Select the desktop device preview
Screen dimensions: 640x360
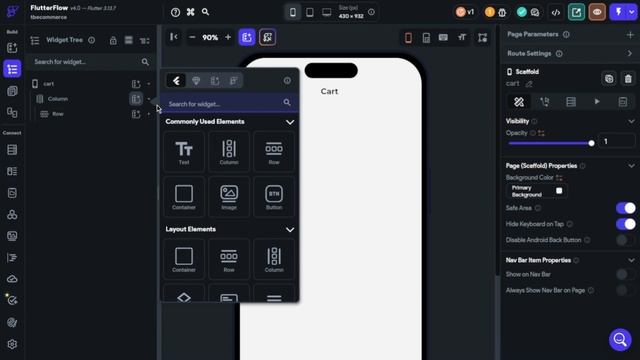pos(327,12)
